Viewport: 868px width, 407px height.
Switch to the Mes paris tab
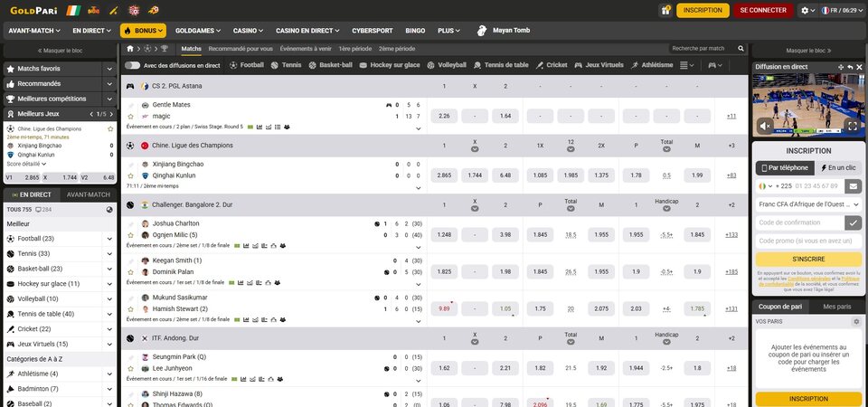point(836,307)
